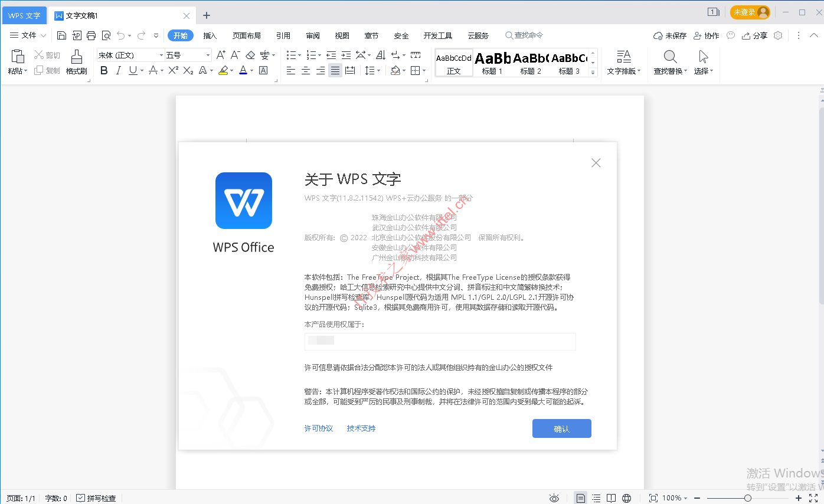The height and width of the screenshot is (504, 824).
Task: Click the Paste clipboard icon
Action: tap(18, 57)
